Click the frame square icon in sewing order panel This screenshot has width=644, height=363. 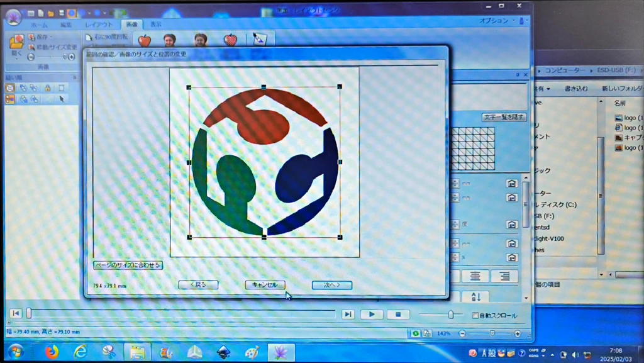tap(61, 88)
